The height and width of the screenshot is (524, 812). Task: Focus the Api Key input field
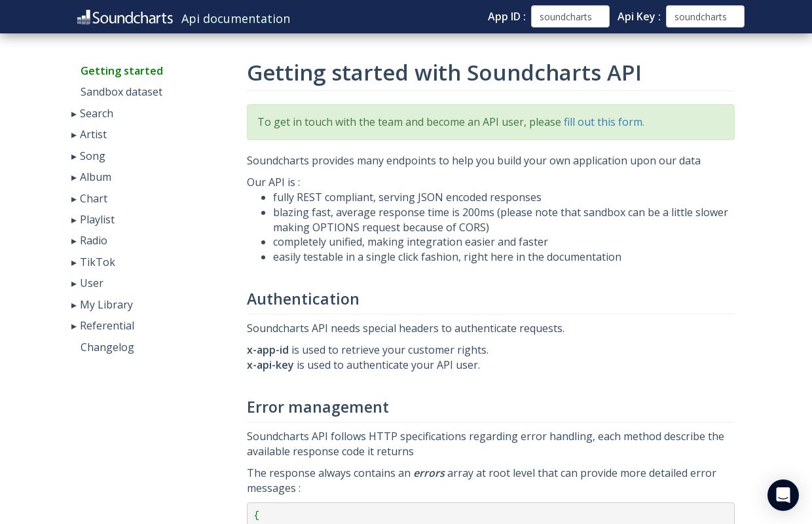tap(705, 16)
